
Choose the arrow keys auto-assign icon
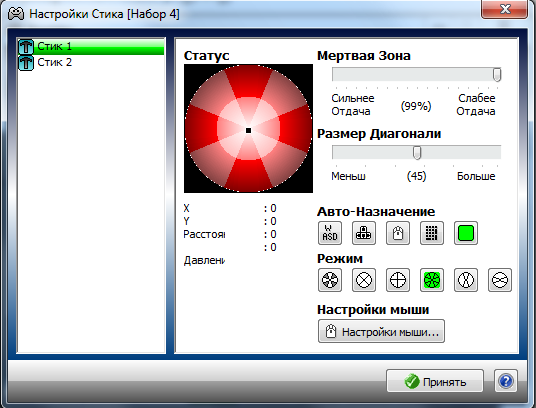tap(364, 233)
